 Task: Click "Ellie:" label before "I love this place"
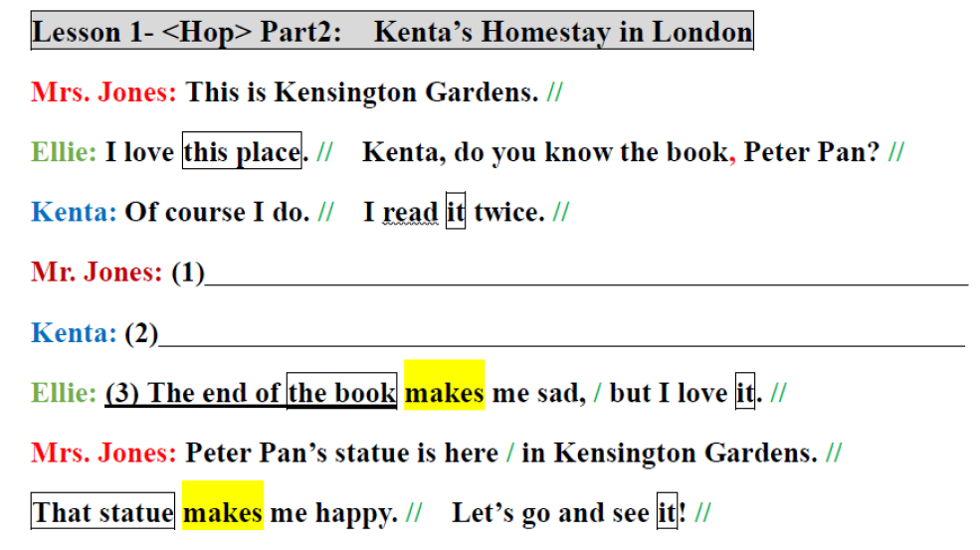click(x=64, y=152)
